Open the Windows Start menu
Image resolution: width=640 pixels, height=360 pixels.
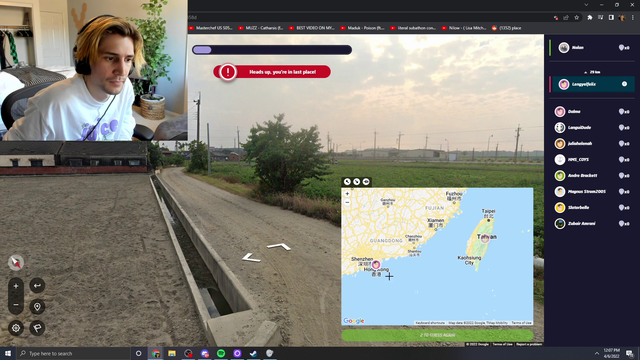point(8,353)
